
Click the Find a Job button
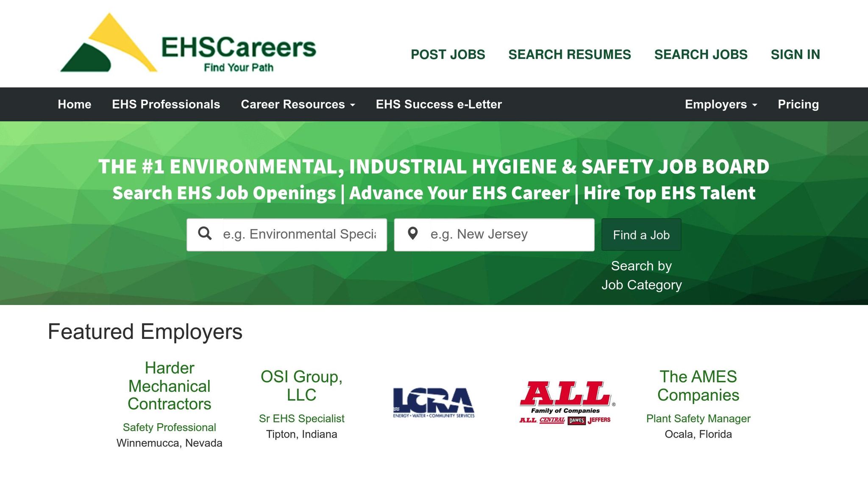(x=641, y=235)
